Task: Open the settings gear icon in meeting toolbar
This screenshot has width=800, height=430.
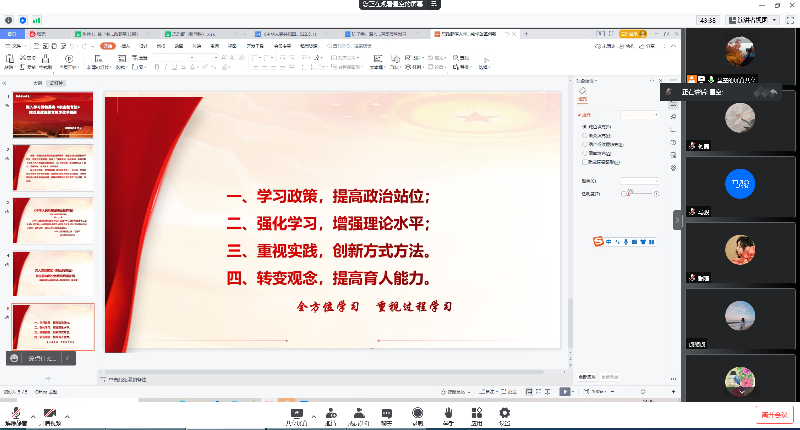Action: (505, 413)
